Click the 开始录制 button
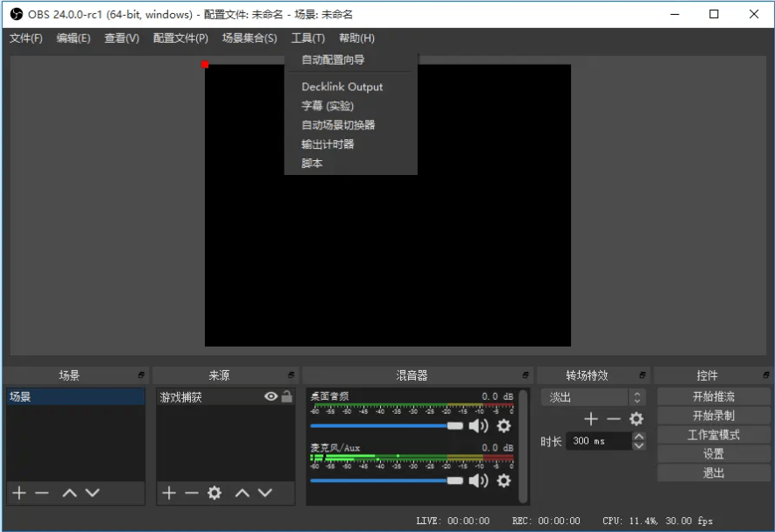This screenshot has height=532, width=775. [713, 416]
